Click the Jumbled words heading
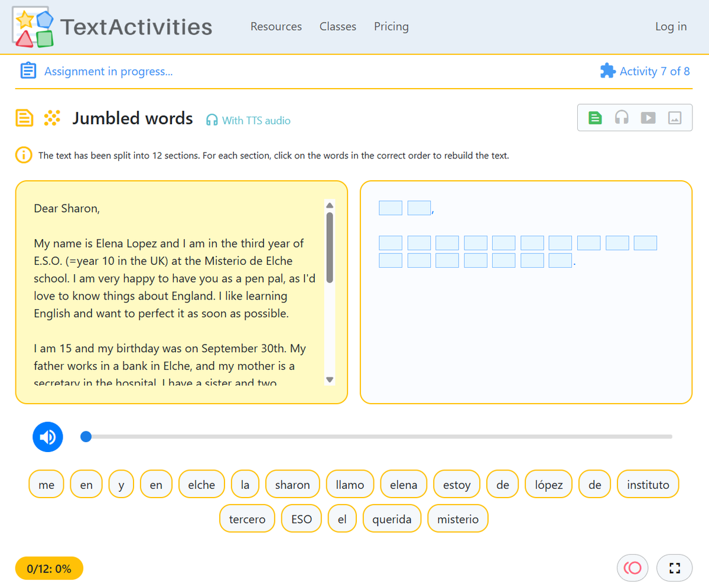This screenshot has width=709, height=588. pos(132,118)
